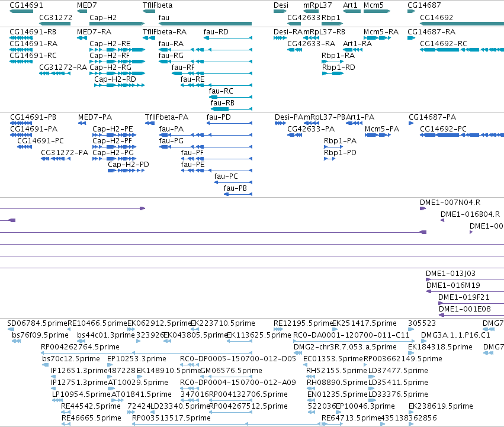The image size is (504, 427).
Task: Click EST label EN01235.5prime
Action: click(337, 394)
